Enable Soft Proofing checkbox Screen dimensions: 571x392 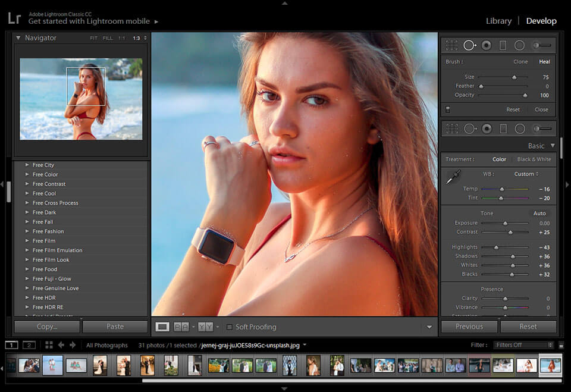click(x=230, y=327)
